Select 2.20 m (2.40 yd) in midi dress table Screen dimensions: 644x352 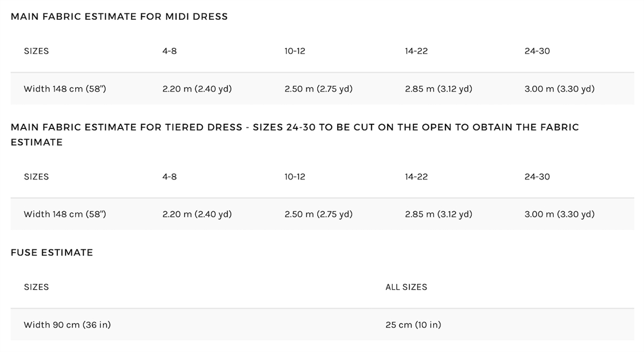pyautogui.click(x=197, y=89)
